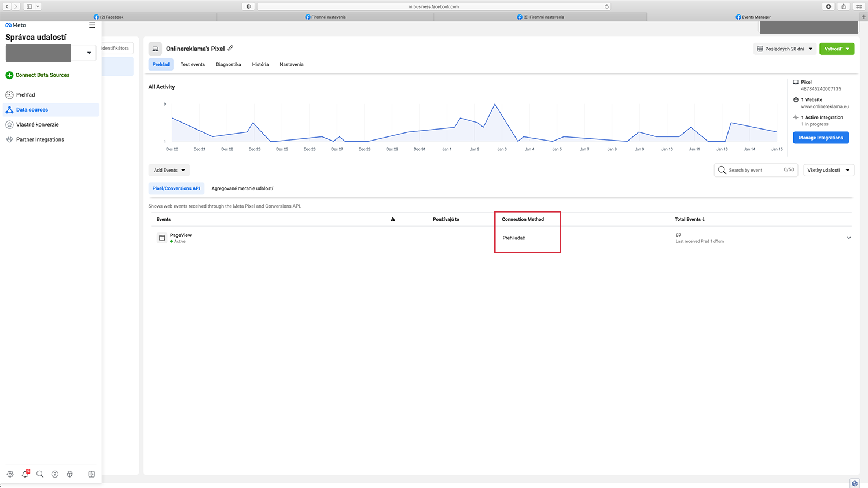Open Safari sidebar options dropdown arrow

(38, 6)
